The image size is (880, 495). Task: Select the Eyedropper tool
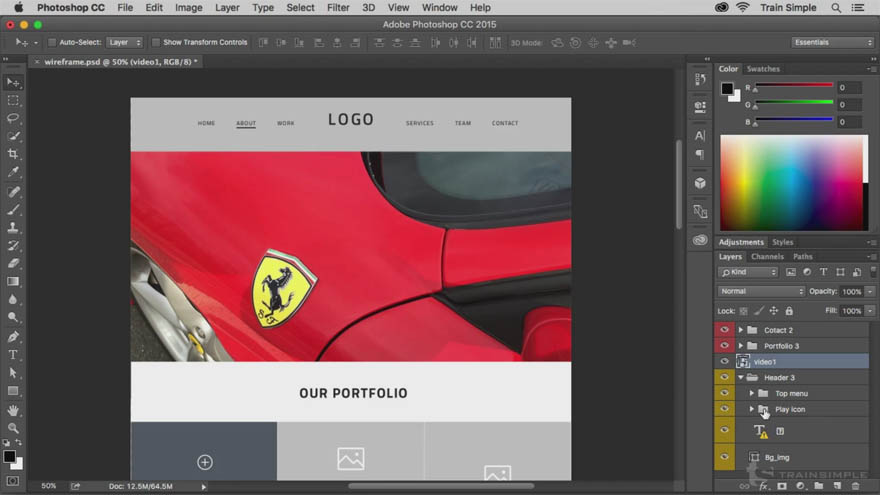coord(13,172)
